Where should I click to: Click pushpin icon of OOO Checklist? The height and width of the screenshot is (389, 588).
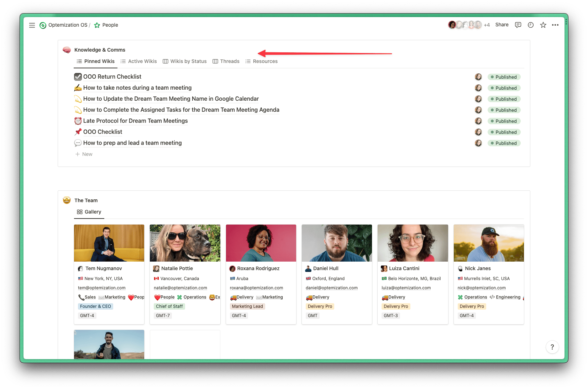click(x=78, y=132)
